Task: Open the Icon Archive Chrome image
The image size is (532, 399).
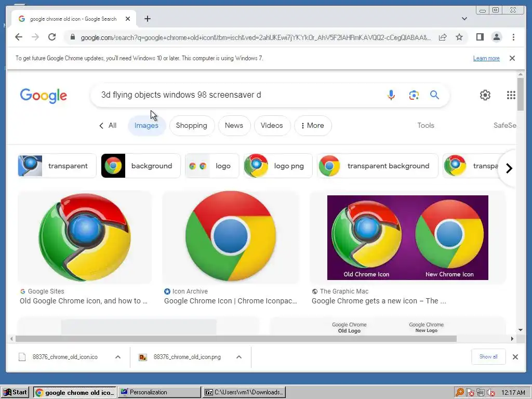Action: click(x=230, y=237)
